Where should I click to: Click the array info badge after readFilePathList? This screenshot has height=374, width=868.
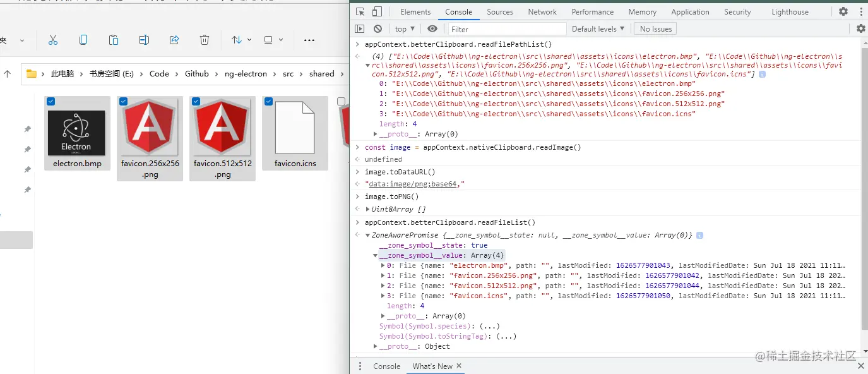point(762,75)
